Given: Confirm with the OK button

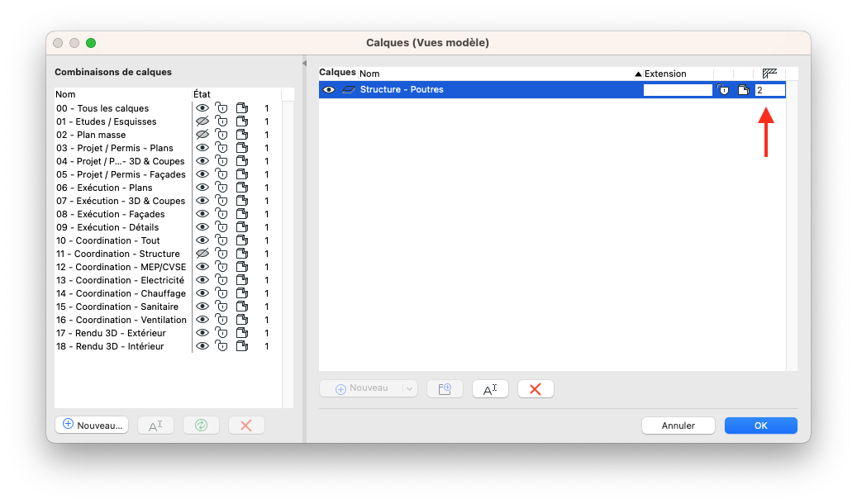Looking at the screenshot, I should [x=761, y=426].
